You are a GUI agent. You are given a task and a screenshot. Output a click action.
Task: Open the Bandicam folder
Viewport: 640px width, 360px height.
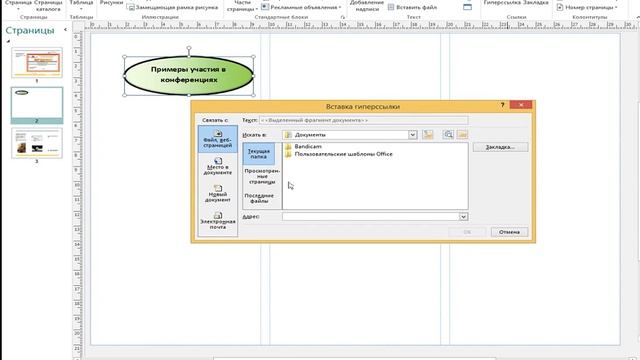tap(304, 146)
